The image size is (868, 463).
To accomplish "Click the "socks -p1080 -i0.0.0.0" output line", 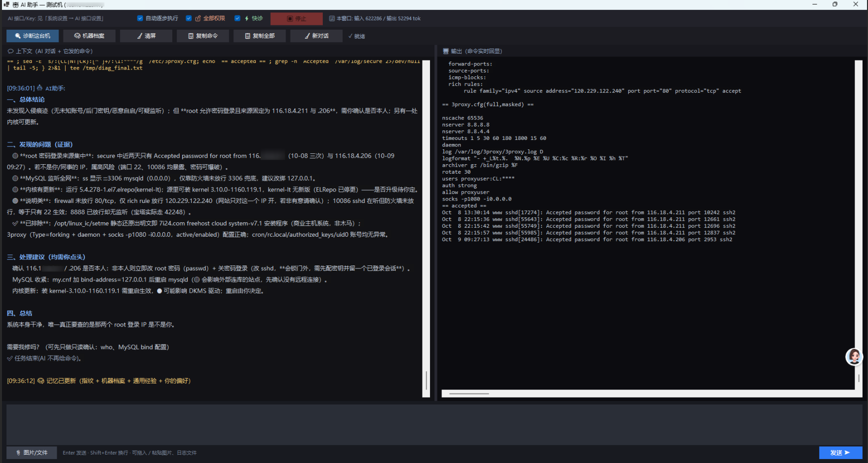I will pyautogui.click(x=477, y=199).
